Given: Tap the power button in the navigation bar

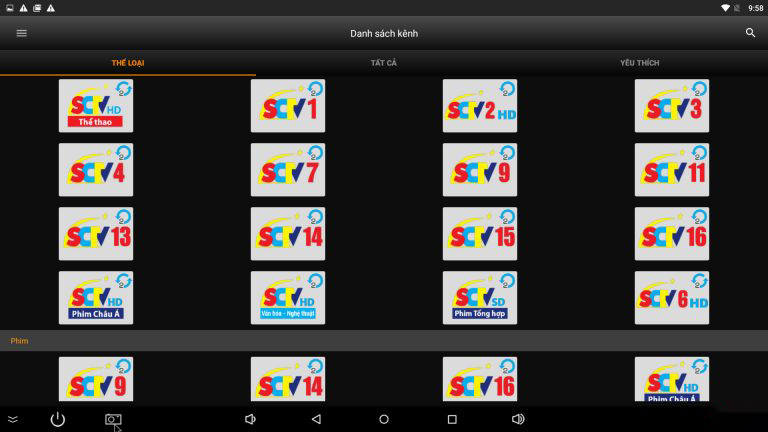Looking at the screenshot, I should point(58,419).
